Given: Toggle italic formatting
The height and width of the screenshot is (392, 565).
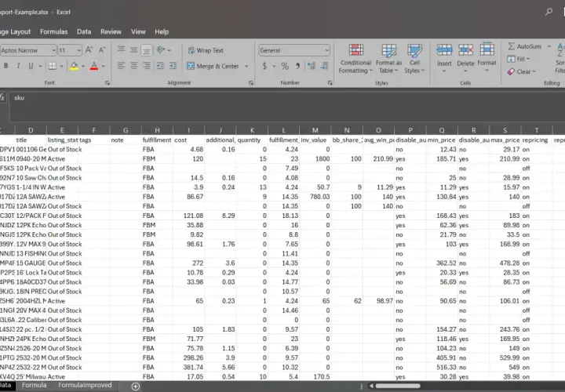Looking at the screenshot, I should pyautogui.click(x=18, y=66).
